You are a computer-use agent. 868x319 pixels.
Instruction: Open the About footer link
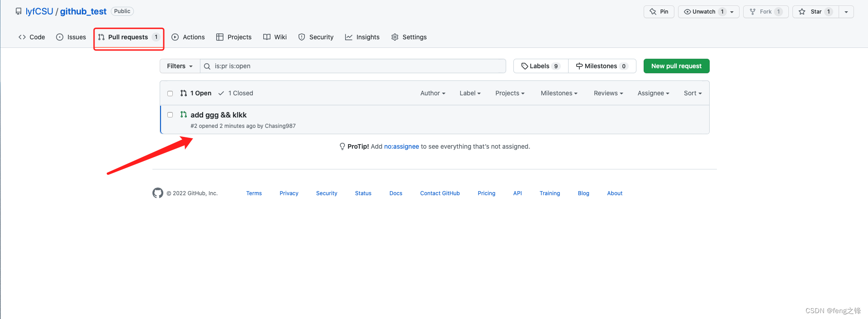coord(615,193)
